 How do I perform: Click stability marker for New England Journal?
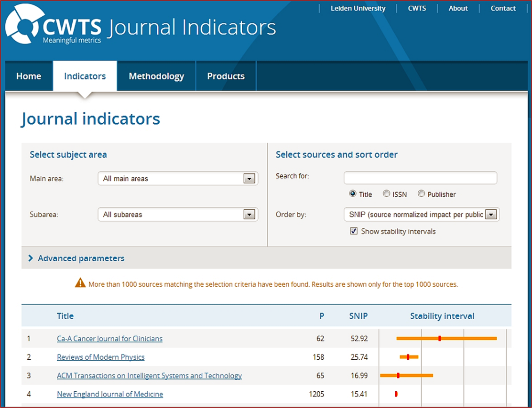[396, 394]
